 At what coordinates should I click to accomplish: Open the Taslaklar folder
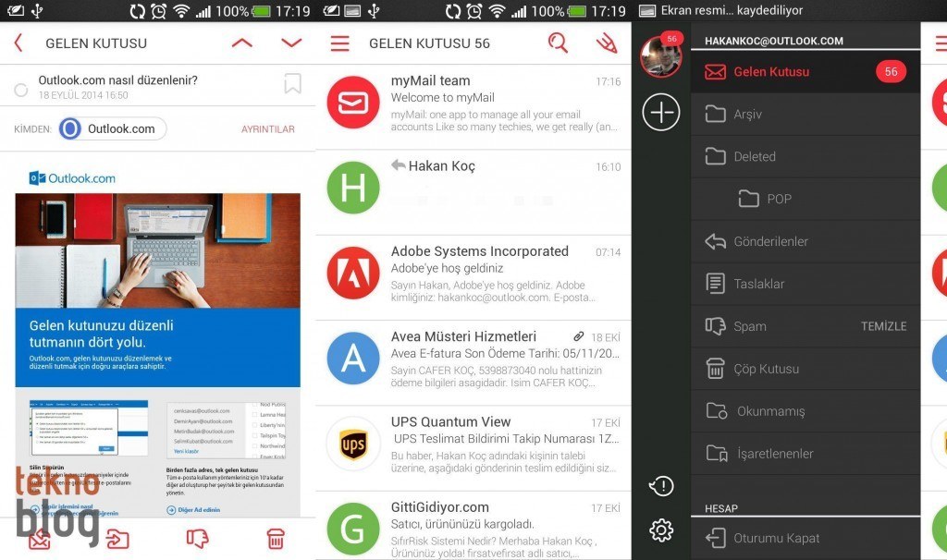pyautogui.click(x=758, y=284)
